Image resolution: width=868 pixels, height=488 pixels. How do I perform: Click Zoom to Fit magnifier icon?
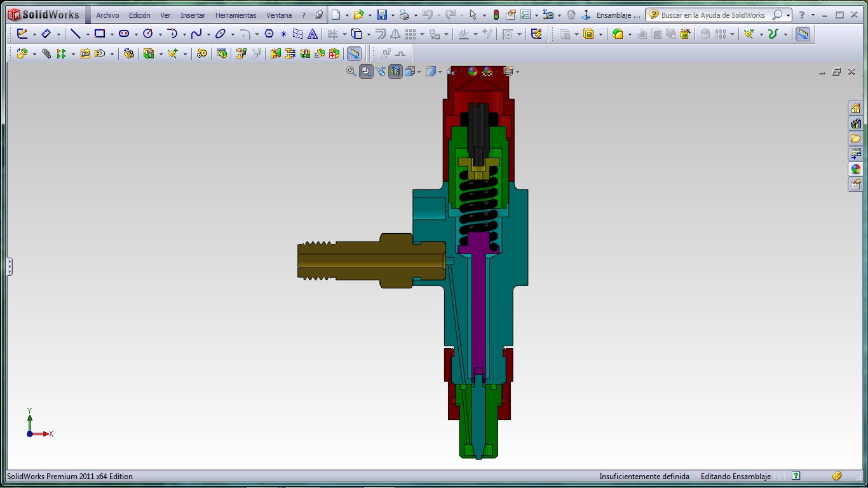(351, 72)
